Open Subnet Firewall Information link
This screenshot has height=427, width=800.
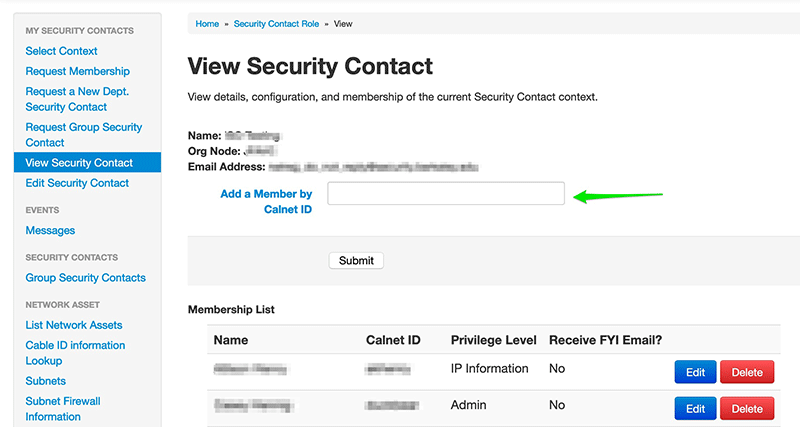(x=63, y=409)
